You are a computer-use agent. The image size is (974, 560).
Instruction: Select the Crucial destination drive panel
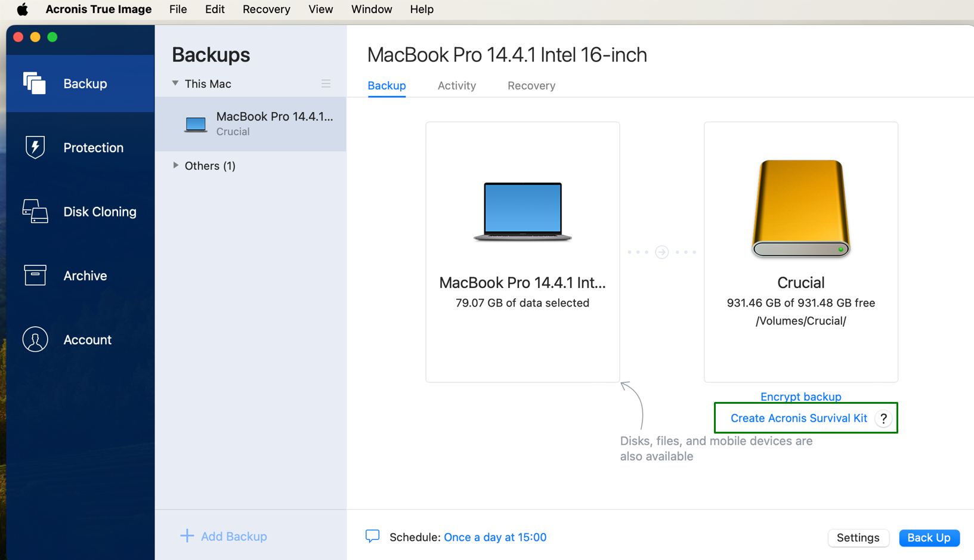800,252
